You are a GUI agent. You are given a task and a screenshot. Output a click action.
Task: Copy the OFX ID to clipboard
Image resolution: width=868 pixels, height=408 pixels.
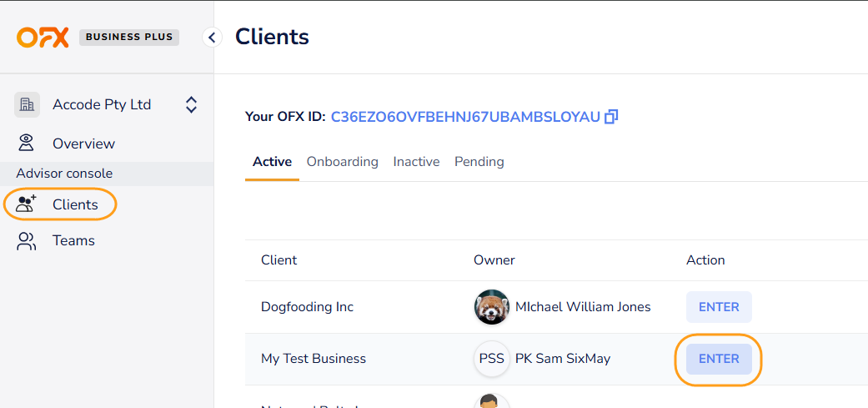coord(611,117)
